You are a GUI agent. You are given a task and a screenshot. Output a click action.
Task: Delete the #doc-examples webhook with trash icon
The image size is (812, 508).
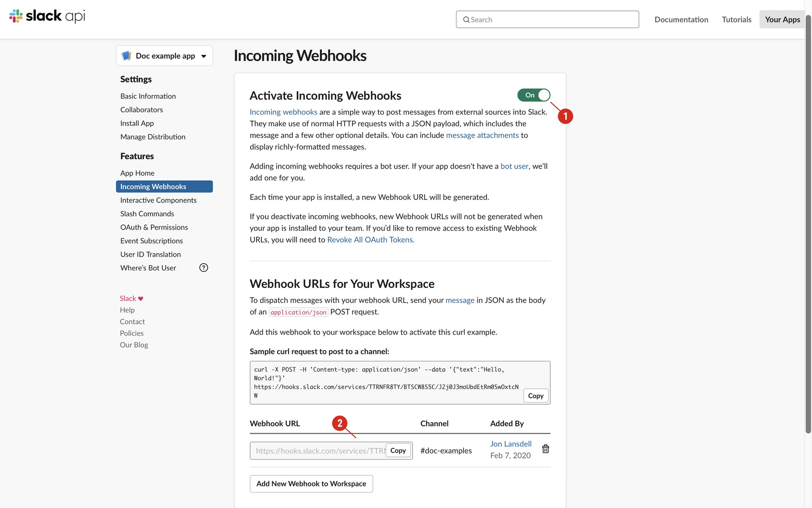coord(546,449)
